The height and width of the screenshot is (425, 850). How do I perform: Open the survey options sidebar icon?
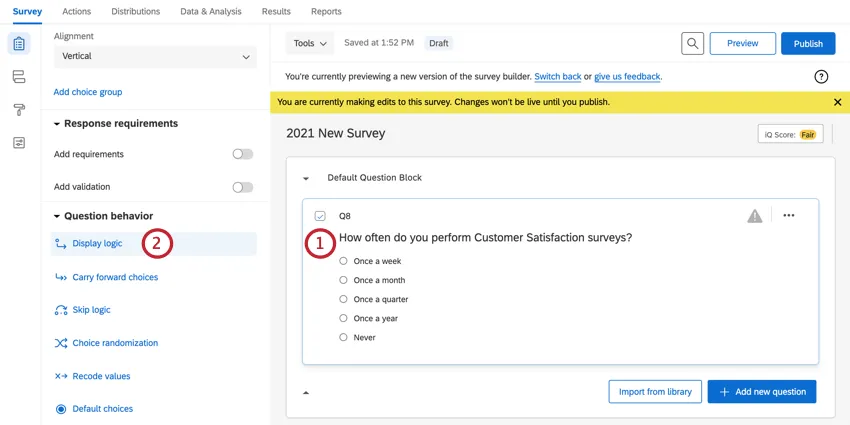(19, 143)
